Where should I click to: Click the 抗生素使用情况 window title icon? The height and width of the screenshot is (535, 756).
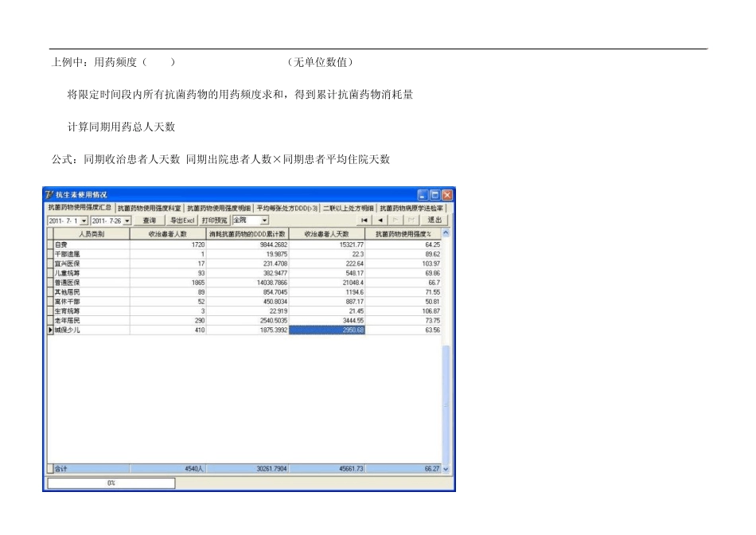(x=49, y=195)
